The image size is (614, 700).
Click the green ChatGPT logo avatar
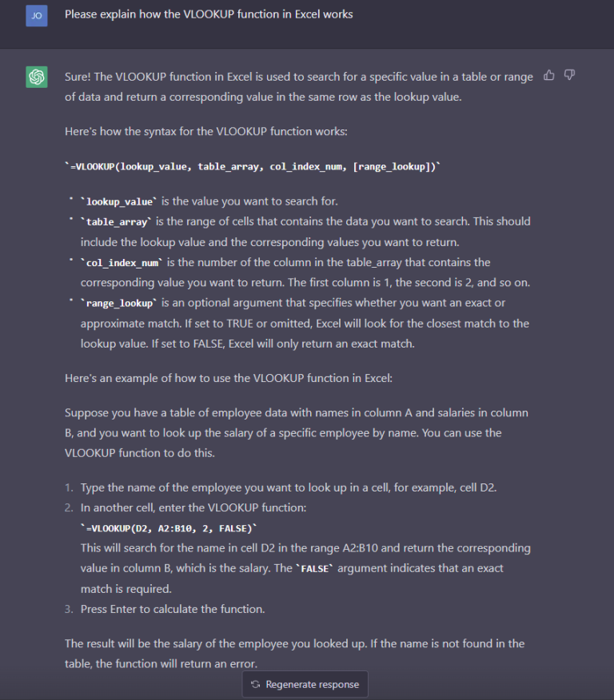(36, 77)
